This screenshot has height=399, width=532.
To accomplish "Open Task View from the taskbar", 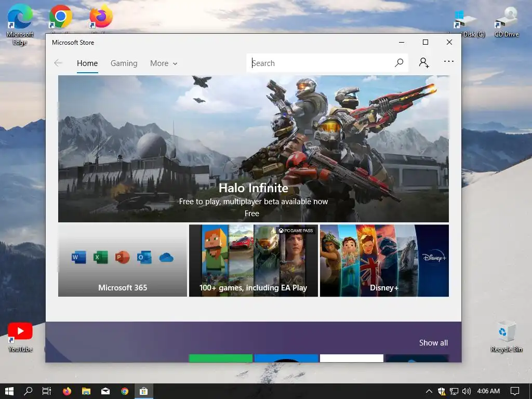I will [46, 391].
